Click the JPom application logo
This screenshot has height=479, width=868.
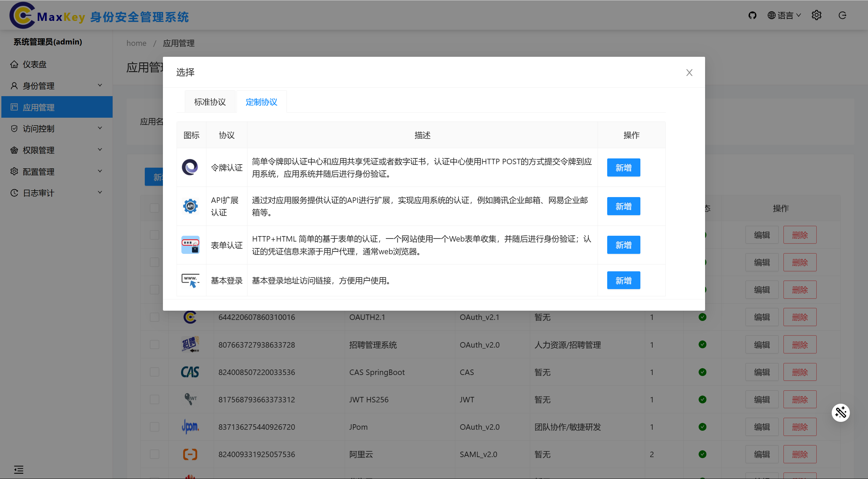[x=190, y=427]
